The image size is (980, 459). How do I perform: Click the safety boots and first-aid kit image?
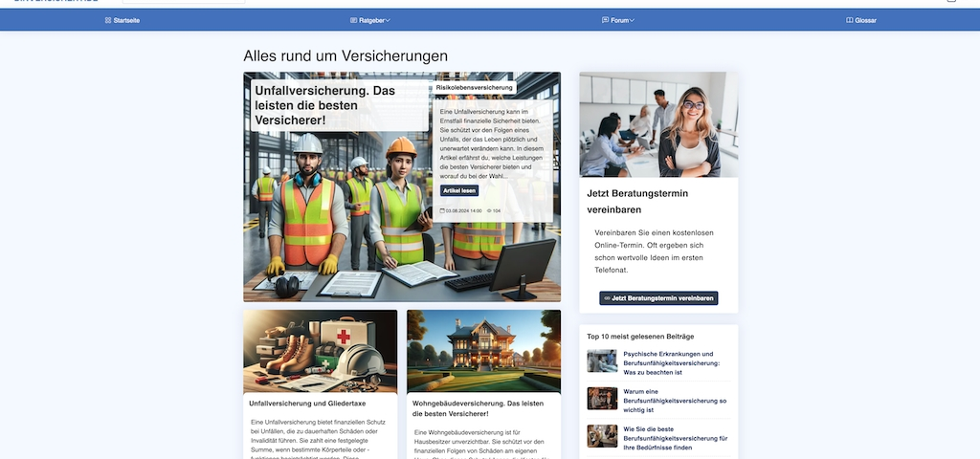pyautogui.click(x=320, y=351)
